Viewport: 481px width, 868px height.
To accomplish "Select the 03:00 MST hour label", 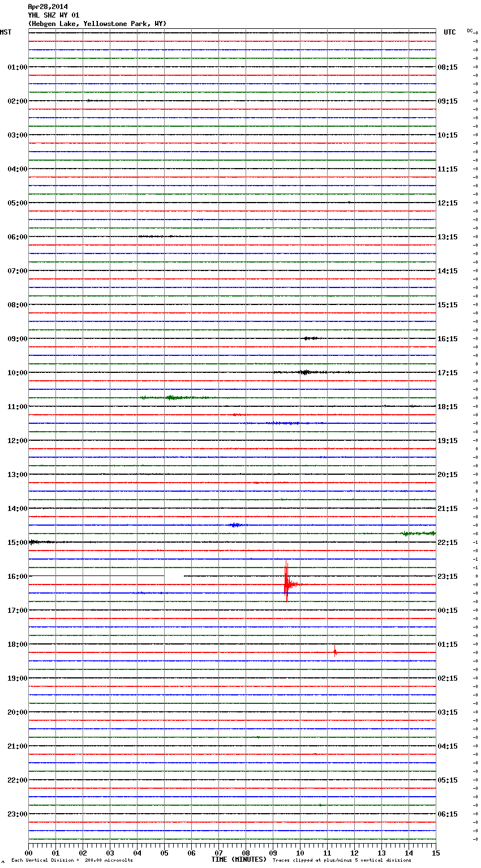I will (17, 135).
